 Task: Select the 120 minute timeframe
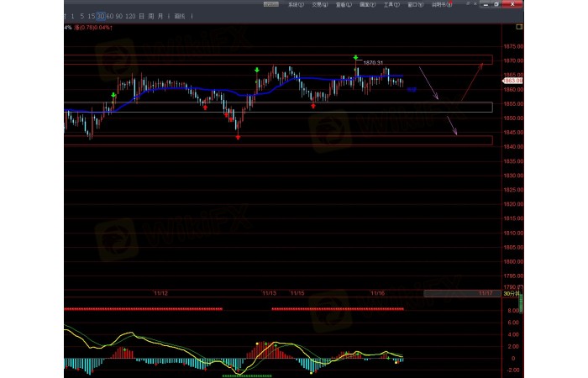pyautogui.click(x=130, y=16)
